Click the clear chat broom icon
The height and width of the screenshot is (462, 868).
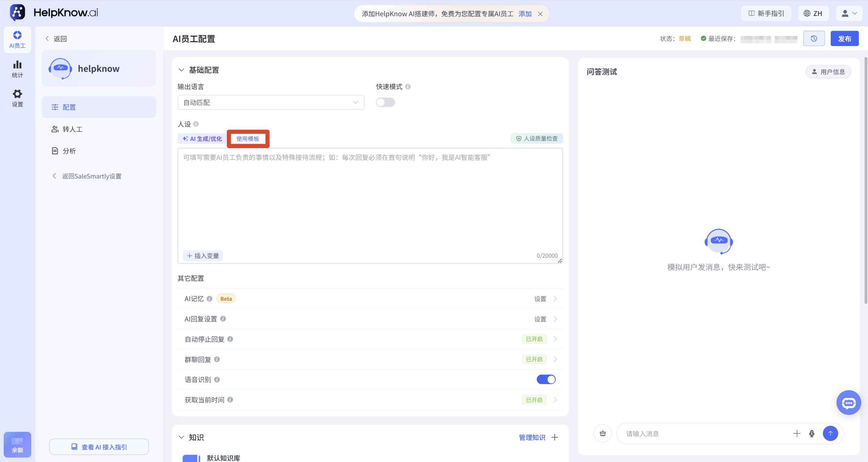603,434
